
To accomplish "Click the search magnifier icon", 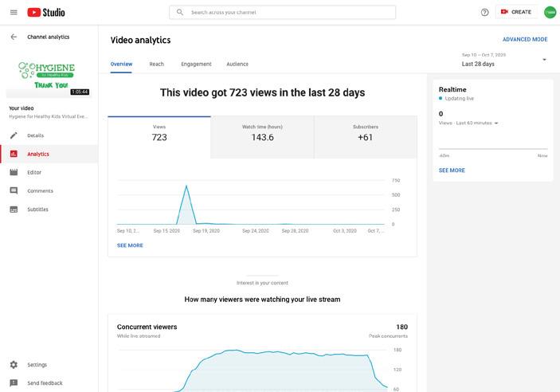I will coord(180,12).
